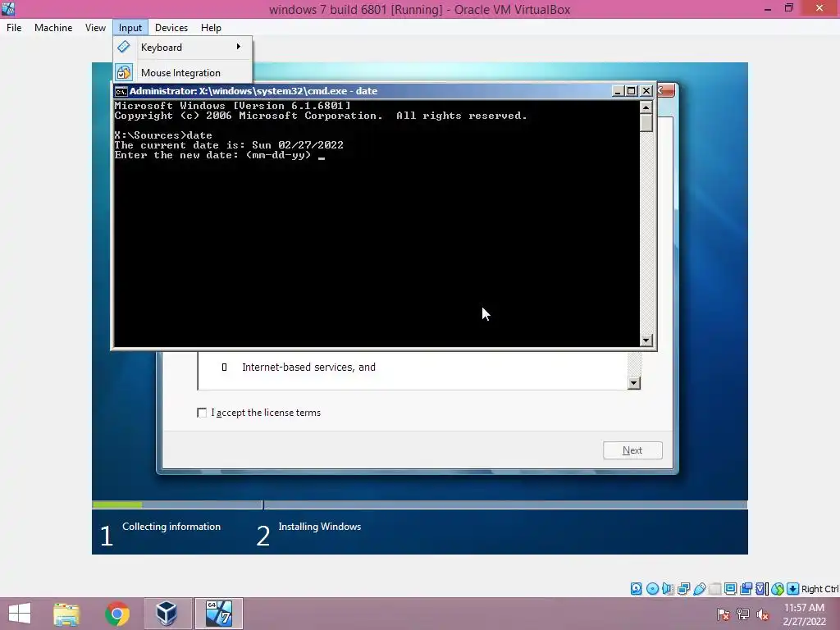Open the File menu
This screenshot has height=630, width=840.
click(14, 27)
